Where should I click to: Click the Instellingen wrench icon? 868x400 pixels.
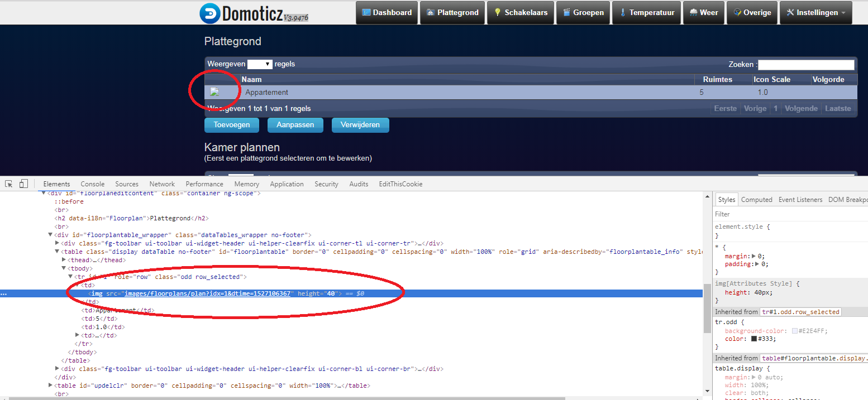coord(789,12)
